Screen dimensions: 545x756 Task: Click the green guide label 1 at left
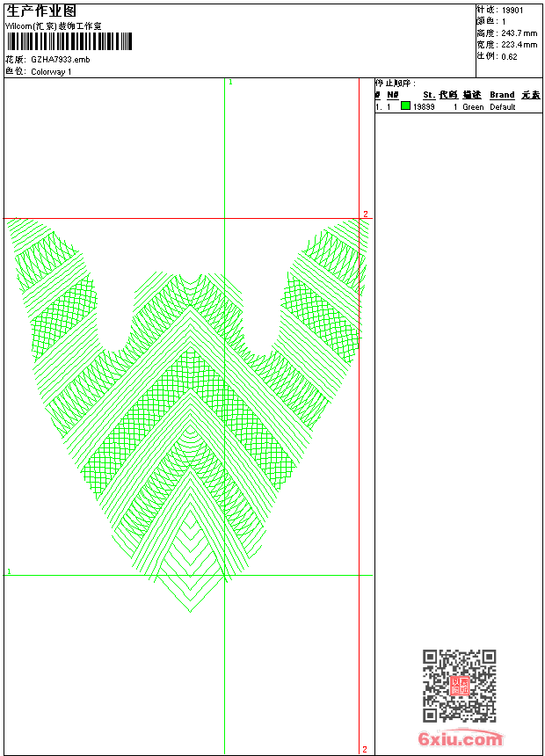click(9, 571)
